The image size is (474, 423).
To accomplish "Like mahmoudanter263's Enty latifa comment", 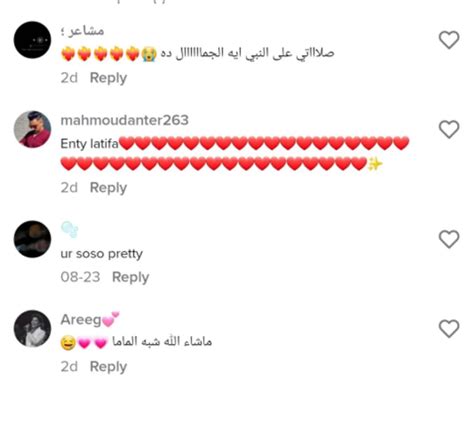I will (449, 129).
